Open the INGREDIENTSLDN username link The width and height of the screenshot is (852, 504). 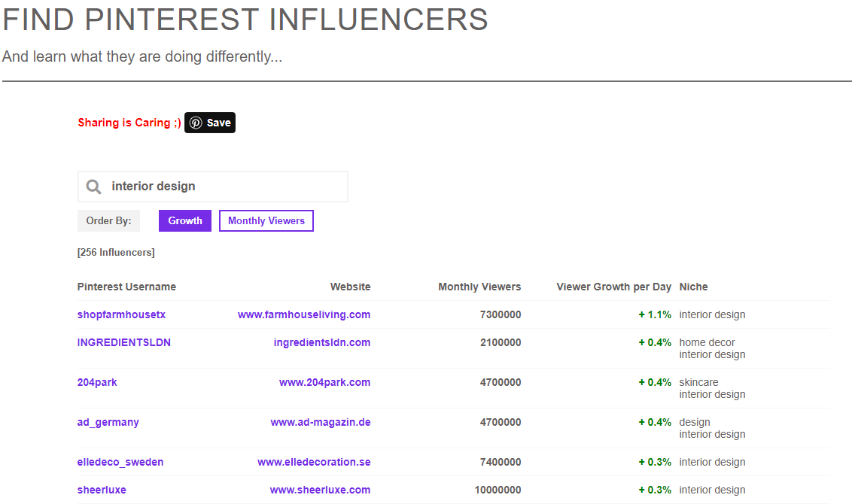pos(124,342)
